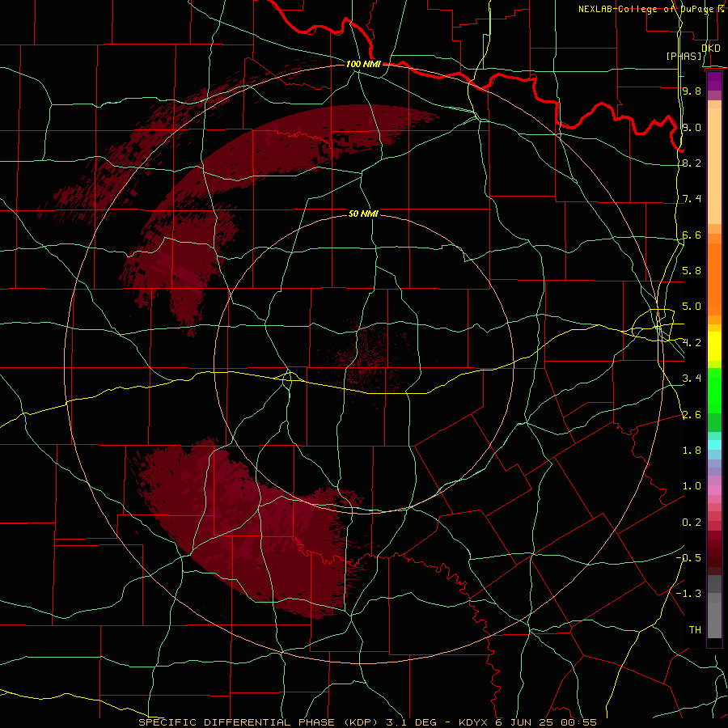Viewport: 728px width, 728px height.
Task: Click the 1.0 value on the scale
Action: [692, 486]
